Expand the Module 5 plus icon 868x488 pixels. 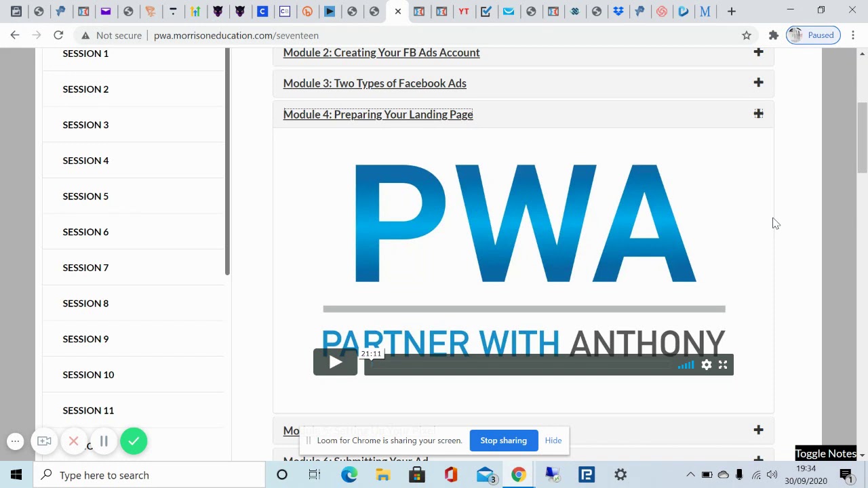pos(758,430)
